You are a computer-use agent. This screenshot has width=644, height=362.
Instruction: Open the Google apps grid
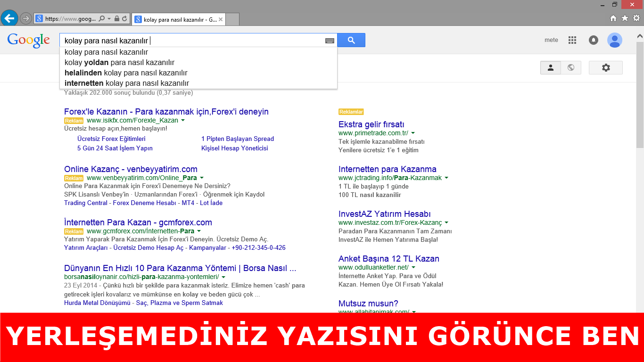pyautogui.click(x=572, y=40)
